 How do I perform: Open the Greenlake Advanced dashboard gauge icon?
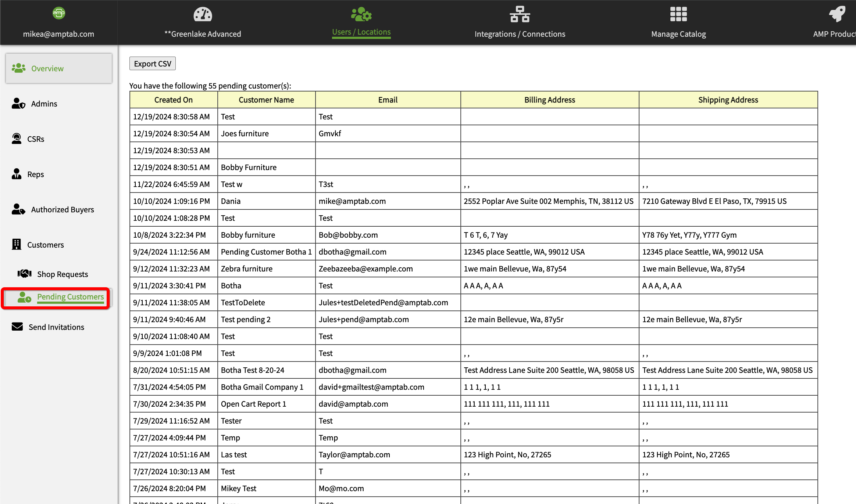point(203,15)
